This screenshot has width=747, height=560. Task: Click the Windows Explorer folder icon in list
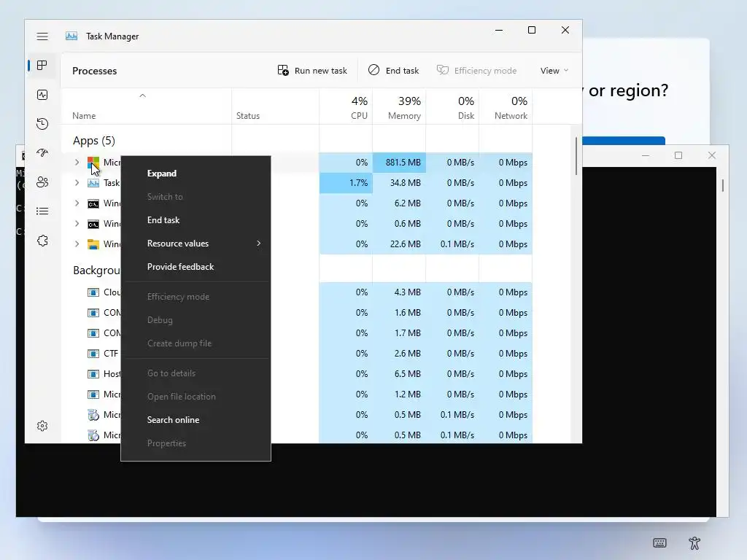pos(93,244)
